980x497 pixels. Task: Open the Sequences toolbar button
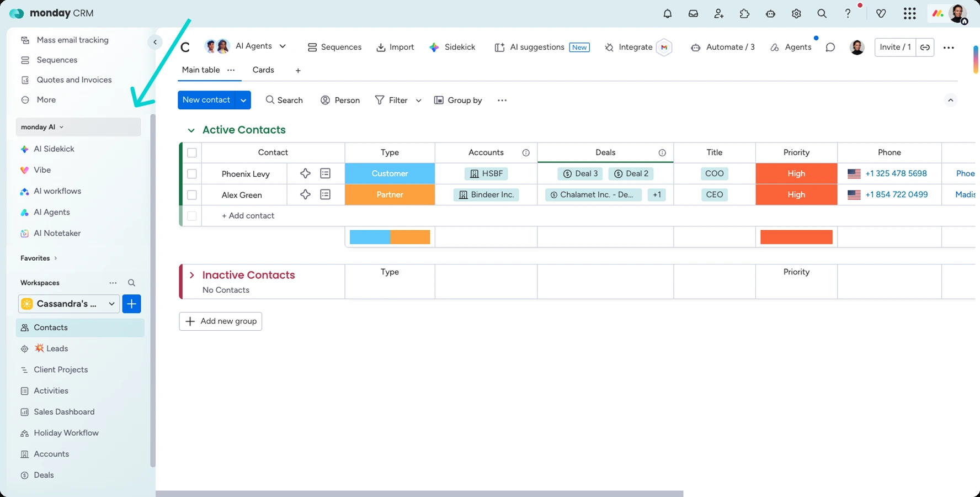point(334,47)
